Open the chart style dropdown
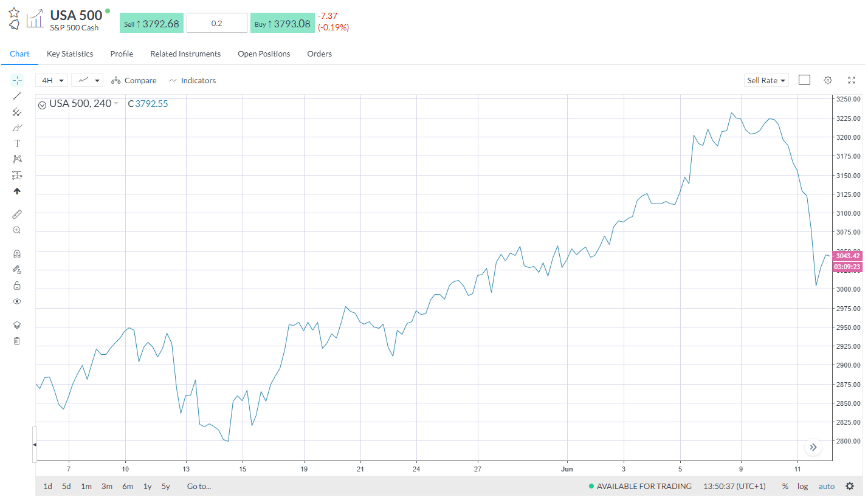868x500 pixels. [87, 80]
